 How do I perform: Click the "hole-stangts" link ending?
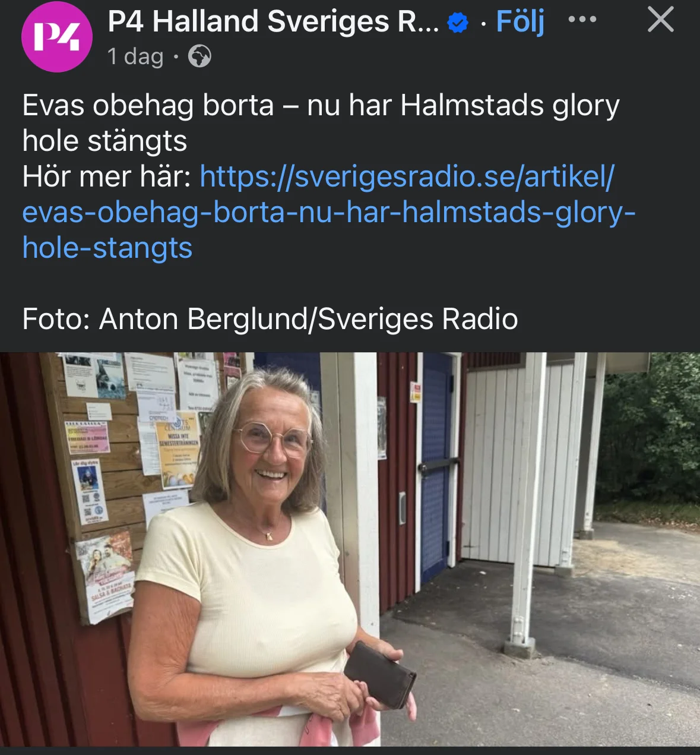point(107,248)
